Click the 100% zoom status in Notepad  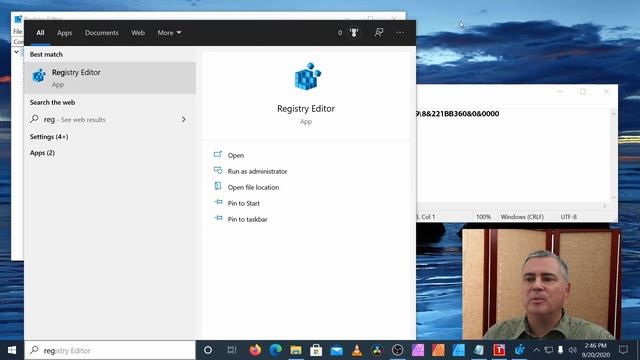pos(484,217)
